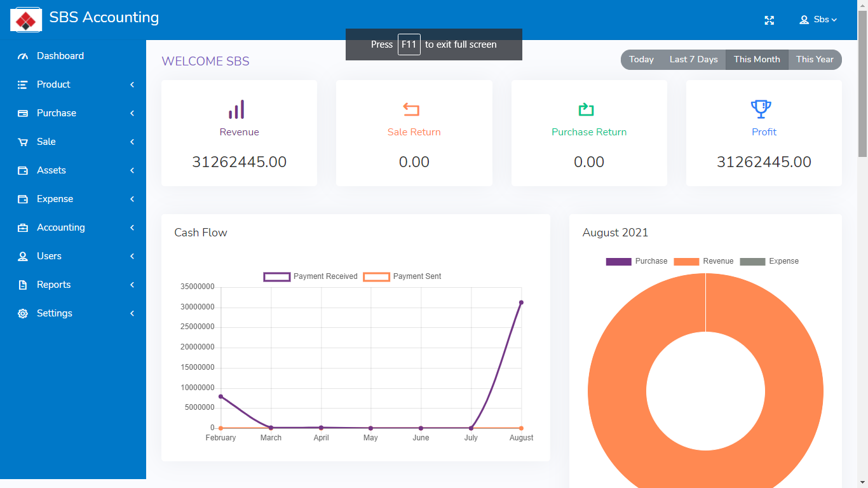The width and height of the screenshot is (868, 488).
Task: Click the Sale Return arrow icon
Action: point(411,109)
